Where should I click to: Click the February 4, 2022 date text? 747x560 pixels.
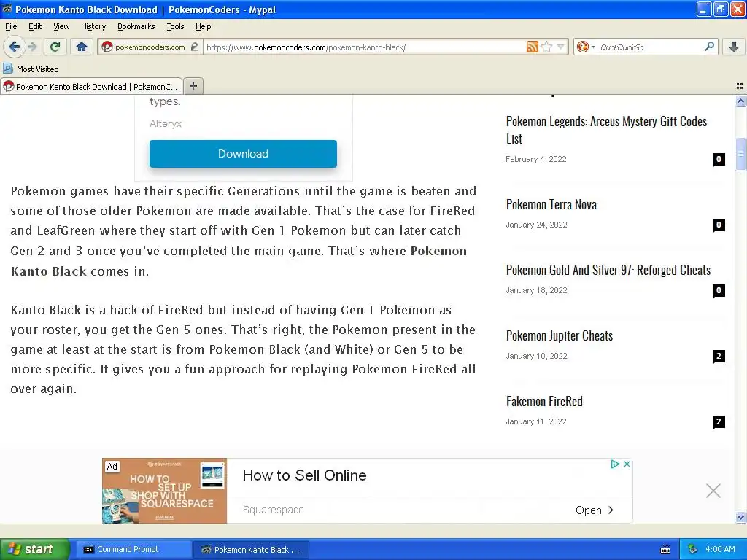536,159
